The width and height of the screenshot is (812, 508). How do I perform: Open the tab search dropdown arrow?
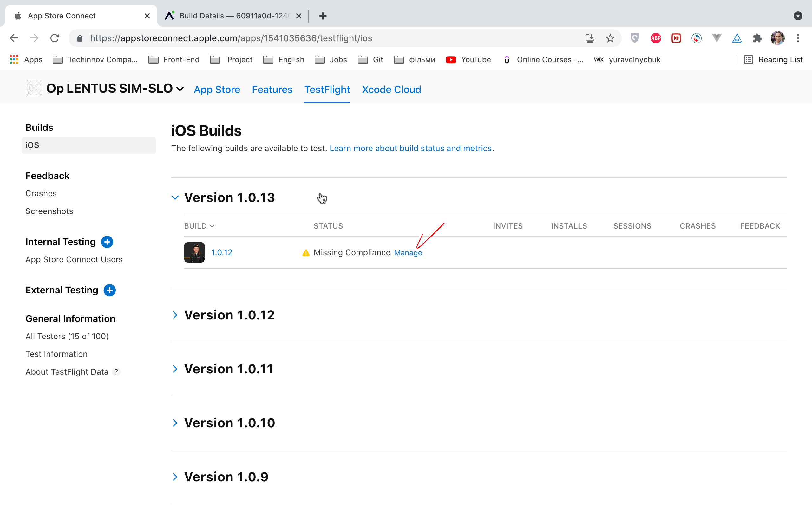click(x=798, y=16)
